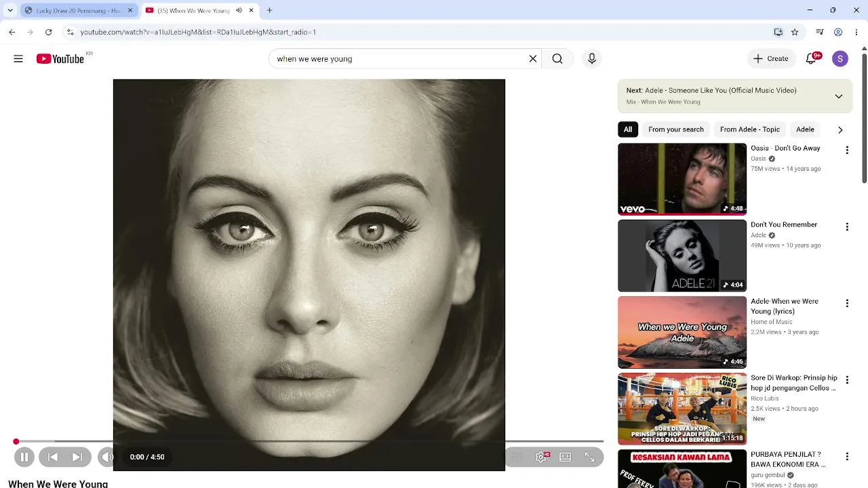The width and height of the screenshot is (868, 488).
Task: Visit the guru gembul channel
Action: tap(768, 475)
